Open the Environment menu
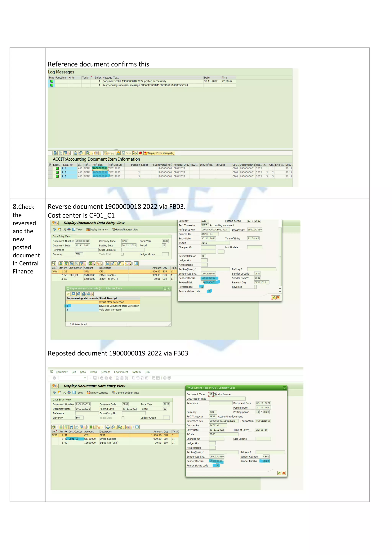The width and height of the screenshot is (392, 555). 121,372
